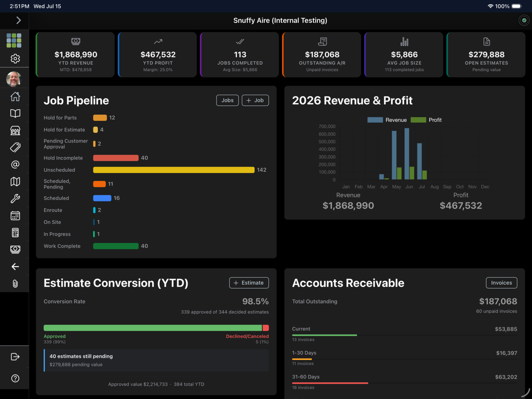Open Invoices button in Accounts Receivable
Viewport: 532px width, 399px height.
tap(502, 283)
